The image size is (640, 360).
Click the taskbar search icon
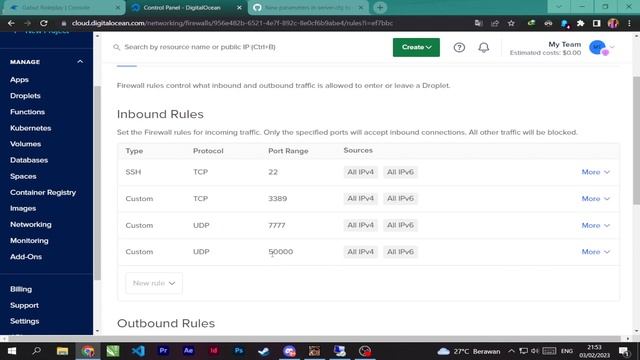point(37,351)
